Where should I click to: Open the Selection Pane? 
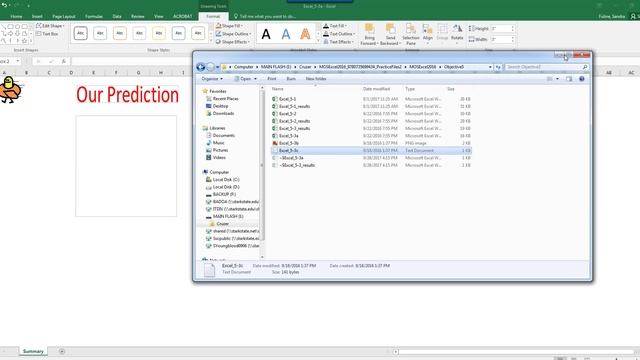click(x=411, y=34)
